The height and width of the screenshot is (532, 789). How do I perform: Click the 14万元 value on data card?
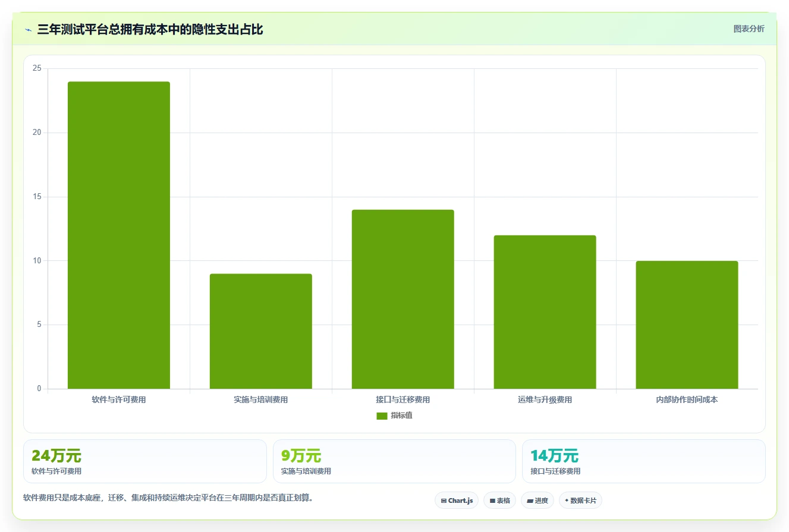point(554,456)
